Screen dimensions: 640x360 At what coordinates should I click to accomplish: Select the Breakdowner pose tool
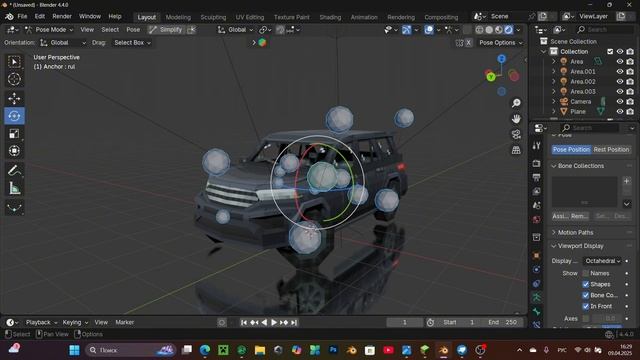coord(14,207)
